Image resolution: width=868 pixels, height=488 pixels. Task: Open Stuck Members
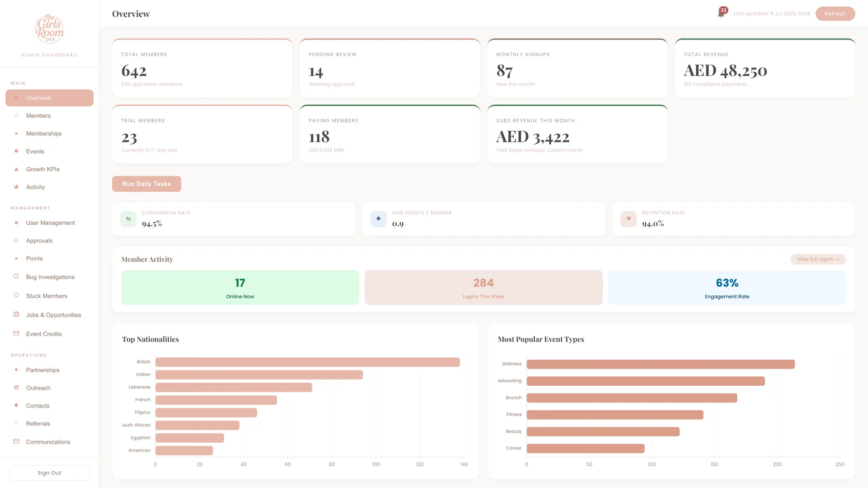[x=49, y=296]
